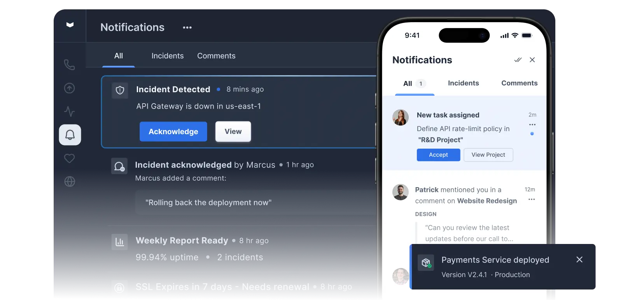Click avatar on New task assigned notification
Viewport: 644px width, 300px height.
click(x=401, y=118)
